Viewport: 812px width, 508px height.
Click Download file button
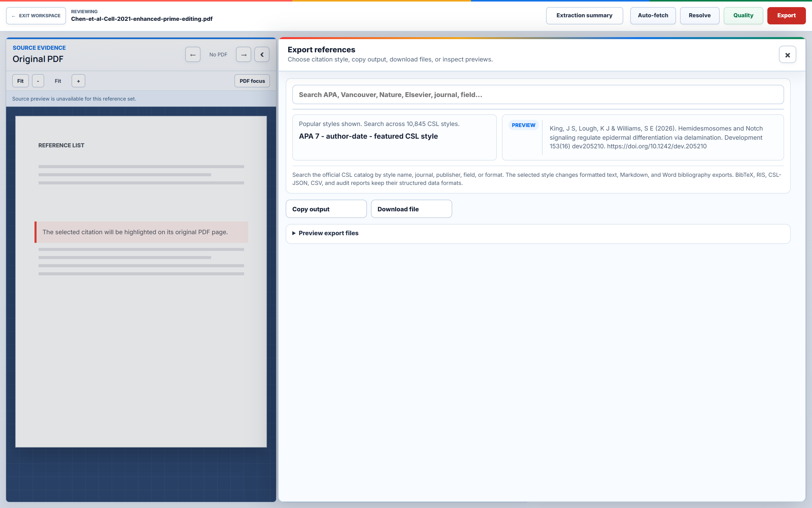(411, 209)
